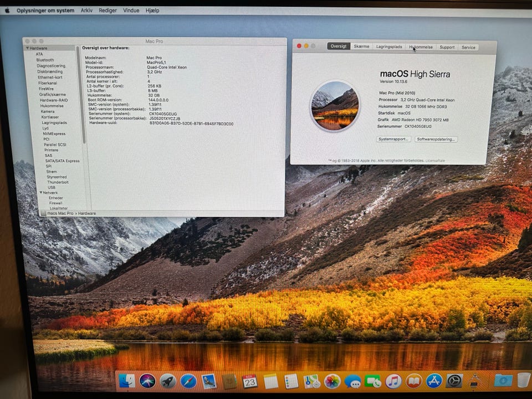Open the yellow Notes icon in Dock
This screenshot has width=532, height=399.
coord(271,382)
